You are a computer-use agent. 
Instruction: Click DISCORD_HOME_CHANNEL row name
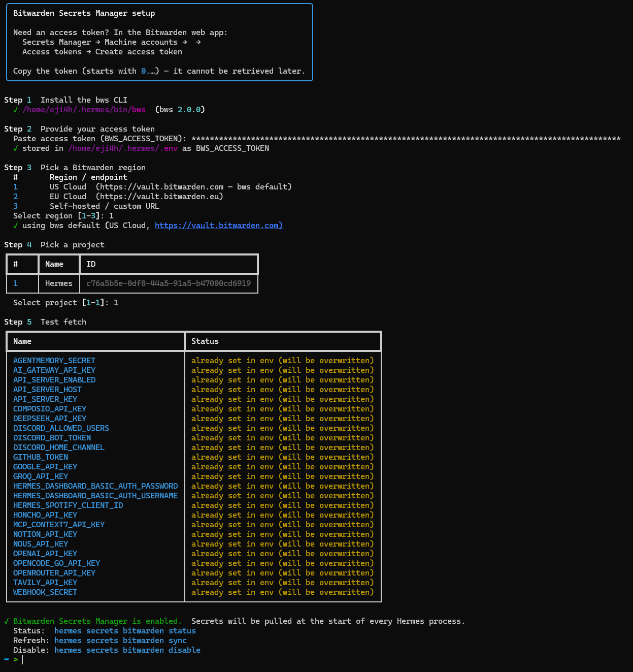click(59, 447)
